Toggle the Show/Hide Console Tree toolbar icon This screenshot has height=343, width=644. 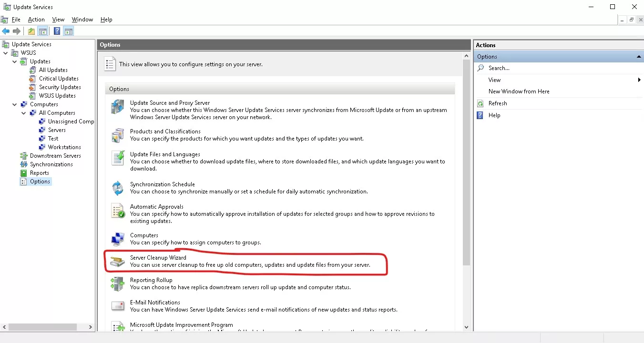coord(42,31)
